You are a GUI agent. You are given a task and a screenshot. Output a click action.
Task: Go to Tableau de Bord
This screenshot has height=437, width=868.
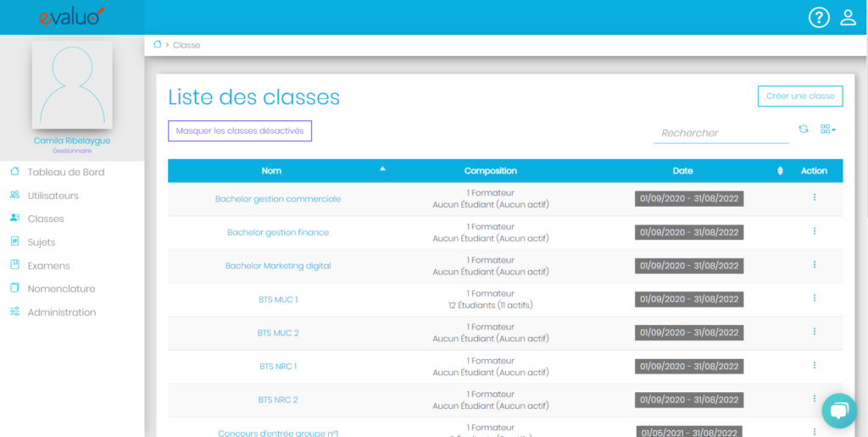65,172
